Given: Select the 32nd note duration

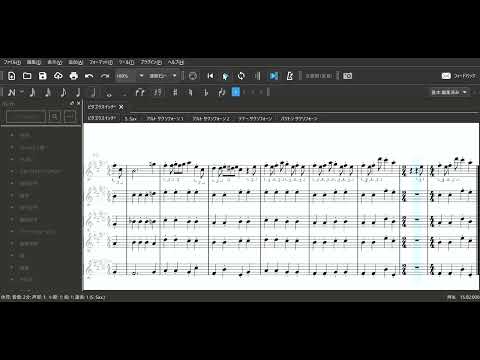Looking at the screenshot, I should pyautogui.click(x=32, y=92).
